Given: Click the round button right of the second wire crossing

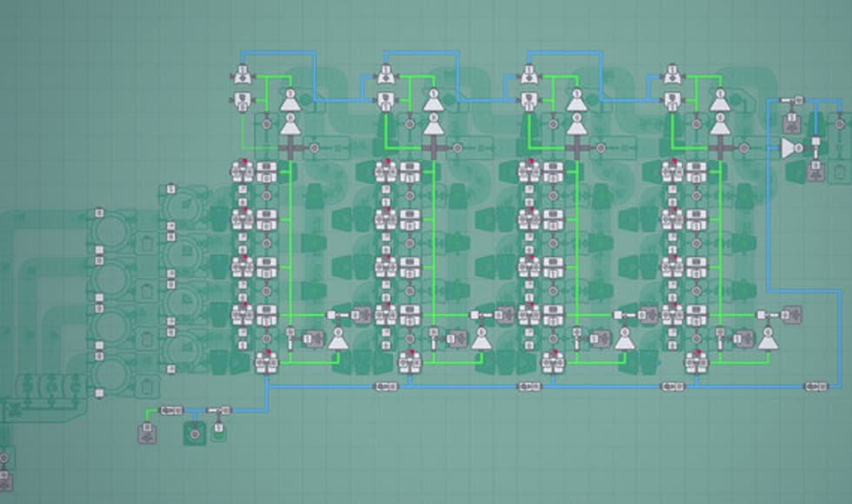Looking at the screenshot, I should 457,148.
